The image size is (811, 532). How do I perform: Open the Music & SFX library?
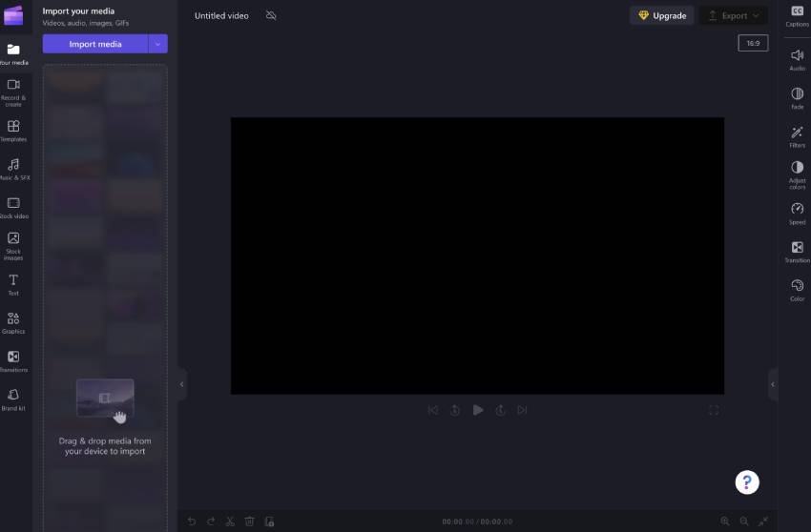click(13, 169)
